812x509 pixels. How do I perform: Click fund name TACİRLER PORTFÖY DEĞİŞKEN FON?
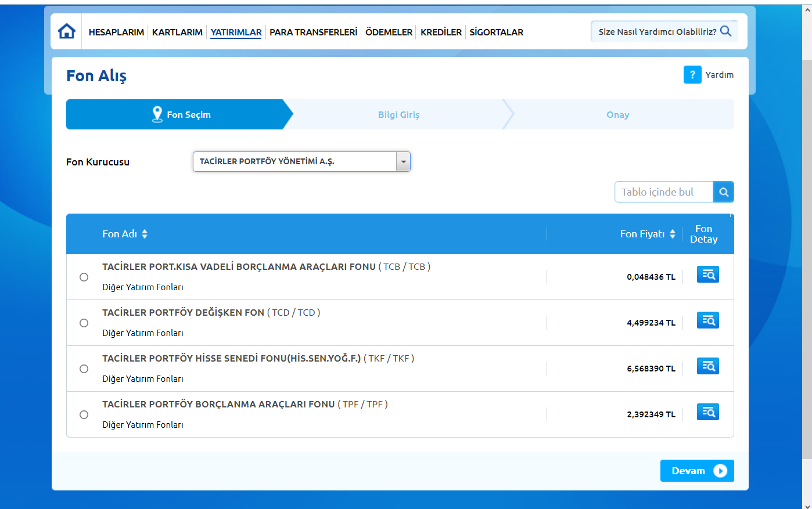[184, 313]
